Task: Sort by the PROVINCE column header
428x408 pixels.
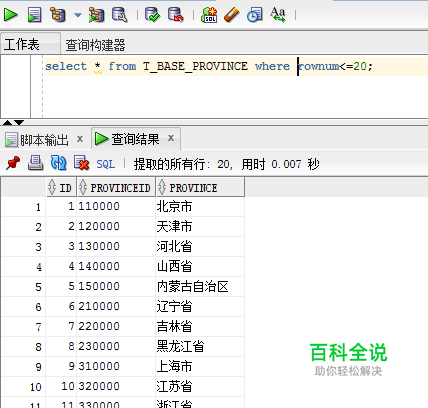Action: (x=200, y=188)
